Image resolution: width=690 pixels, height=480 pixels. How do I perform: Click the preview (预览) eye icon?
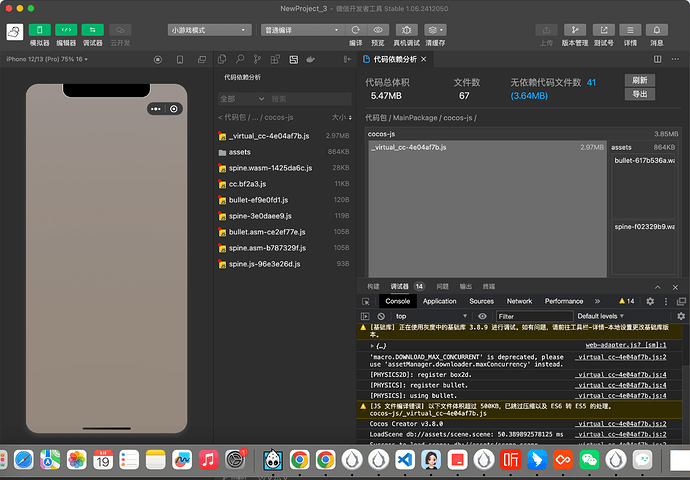378,30
